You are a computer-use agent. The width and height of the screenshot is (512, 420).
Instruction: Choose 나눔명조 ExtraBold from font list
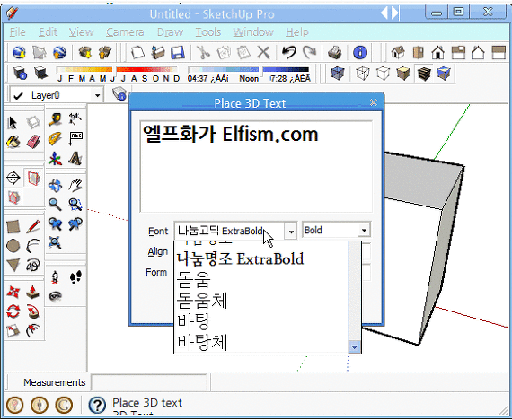click(241, 259)
